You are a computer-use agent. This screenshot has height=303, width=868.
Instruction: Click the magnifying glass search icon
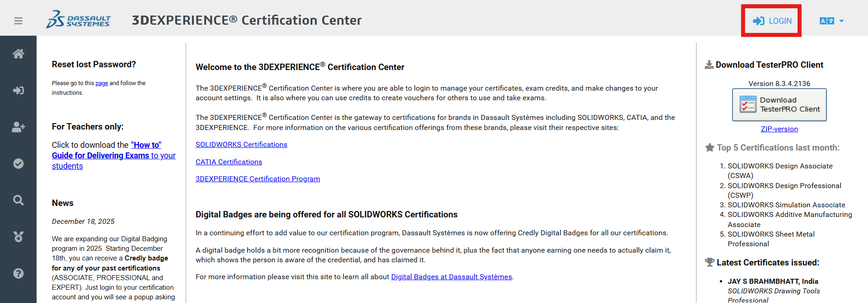18,200
